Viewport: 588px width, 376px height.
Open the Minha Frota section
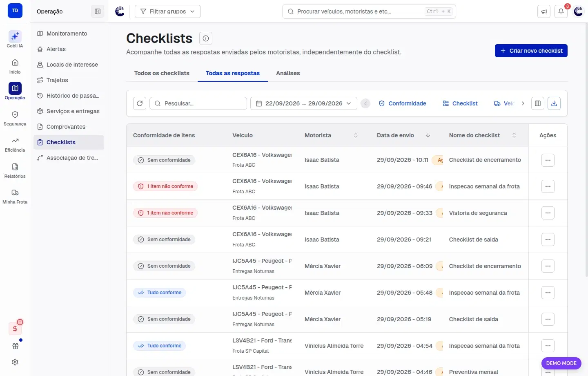point(15,196)
